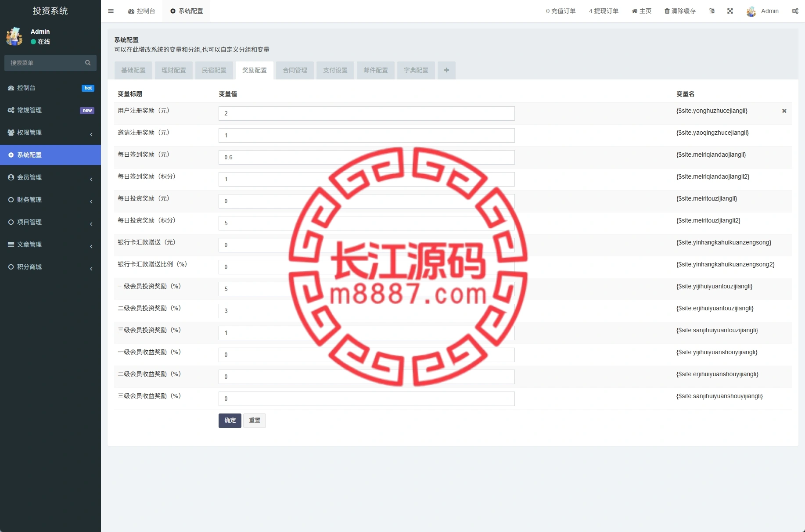Click variable name {$site.meiriqiandaojiangli}
805x532 pixels.
(711, 155)
